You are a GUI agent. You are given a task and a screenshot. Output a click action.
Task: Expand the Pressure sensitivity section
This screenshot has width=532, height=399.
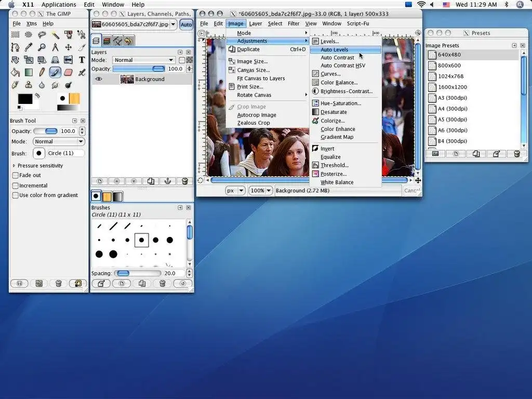(14, 166)
